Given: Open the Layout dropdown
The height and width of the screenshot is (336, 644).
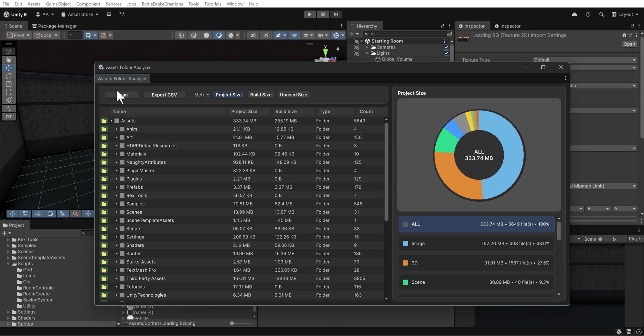Looking at the screenshot, I should point(625,14).
